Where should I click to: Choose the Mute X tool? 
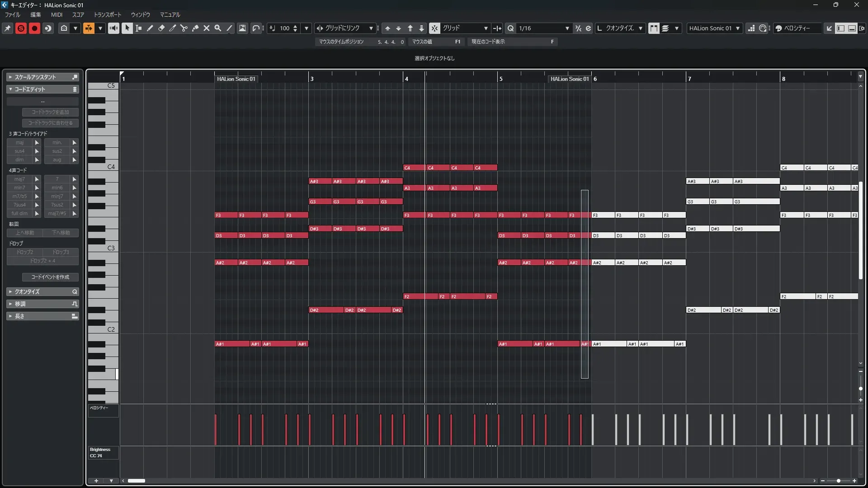207,28
